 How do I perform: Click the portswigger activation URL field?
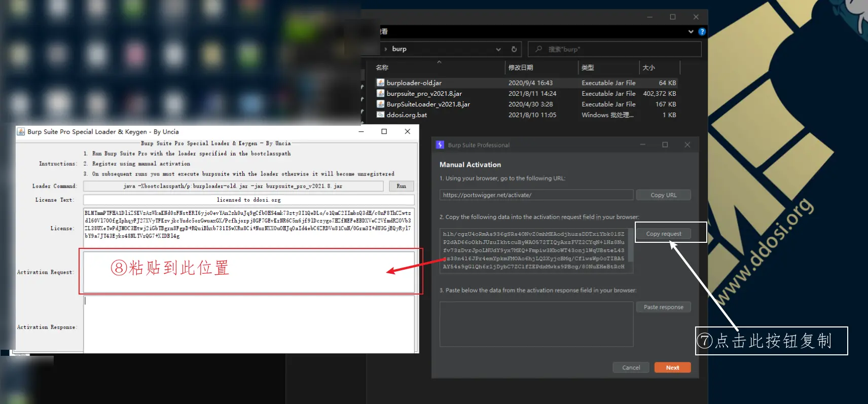[x=536, y=195]
